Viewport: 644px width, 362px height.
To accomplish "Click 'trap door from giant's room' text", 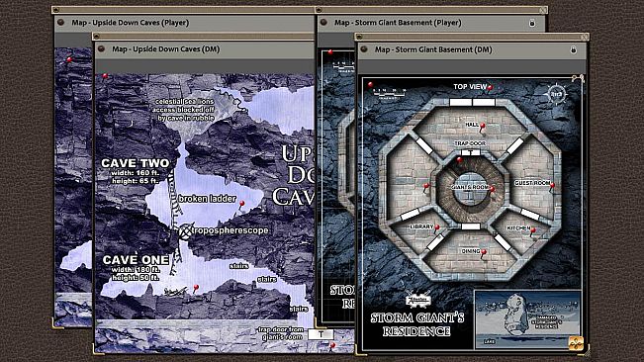I will (281, 333).
